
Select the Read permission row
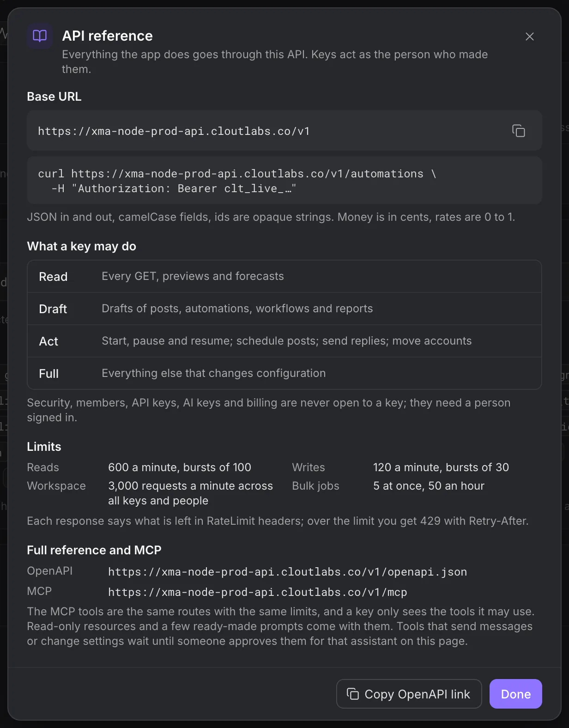point(284,276)
